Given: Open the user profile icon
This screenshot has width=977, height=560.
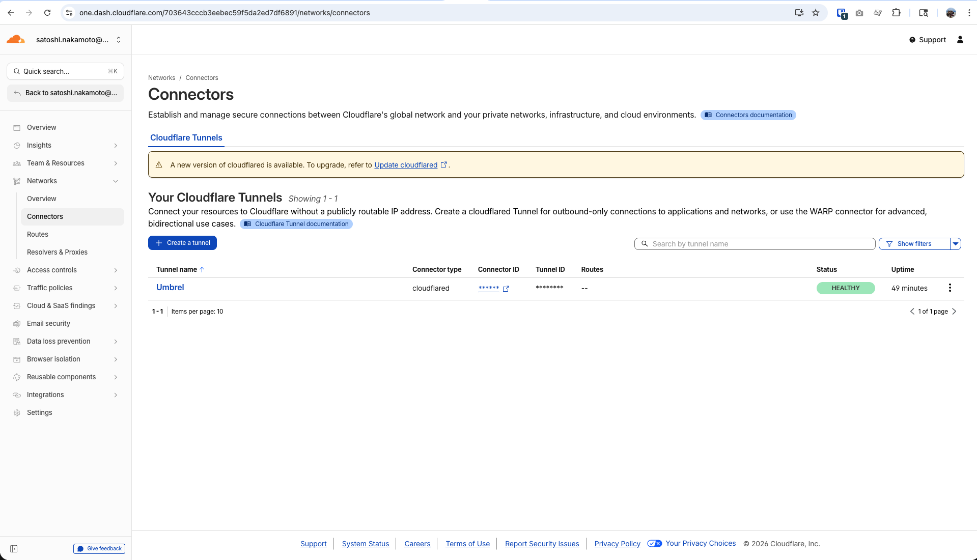Looking at the screenshot, I should 960,40.
